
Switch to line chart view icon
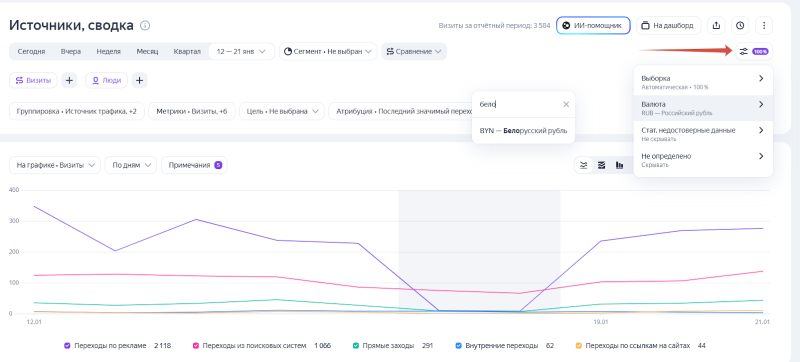(584, 165)
